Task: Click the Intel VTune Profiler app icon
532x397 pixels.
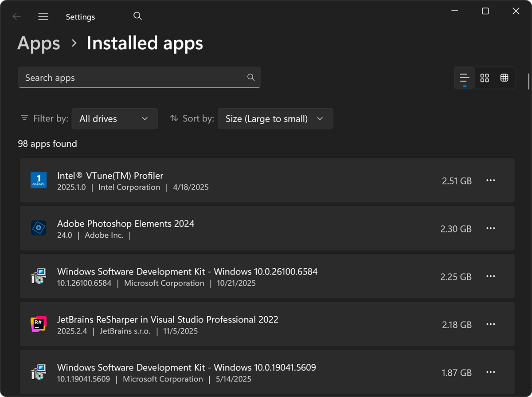Action: 39,180
